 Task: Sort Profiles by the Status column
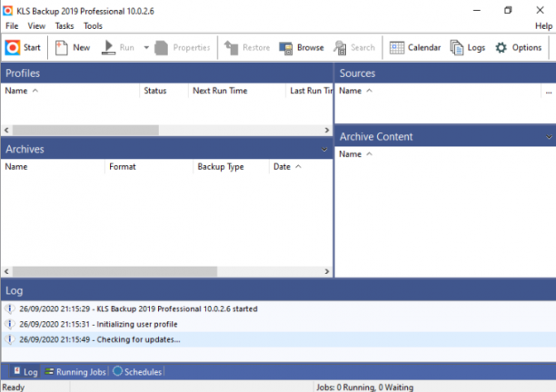(x=164, y=91)
